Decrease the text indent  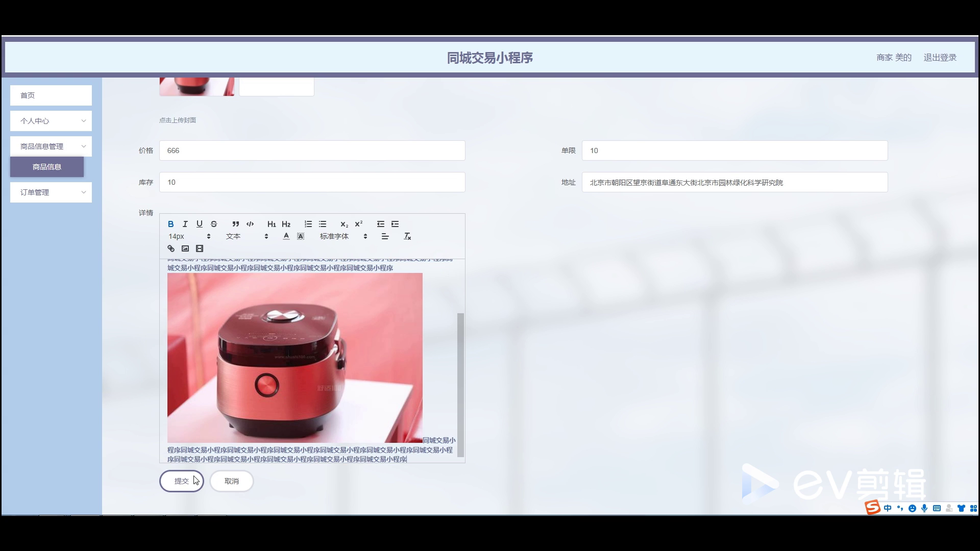click(381, 224)
